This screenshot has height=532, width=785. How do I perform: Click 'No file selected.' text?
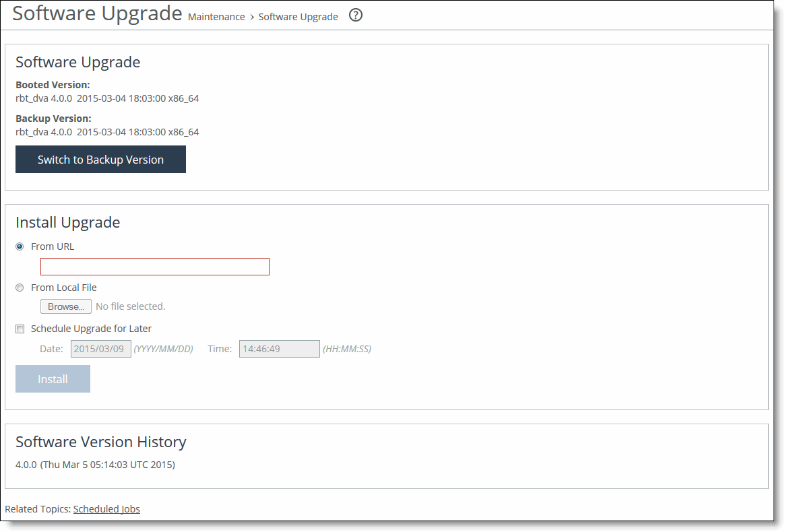[x=130, y=306]
